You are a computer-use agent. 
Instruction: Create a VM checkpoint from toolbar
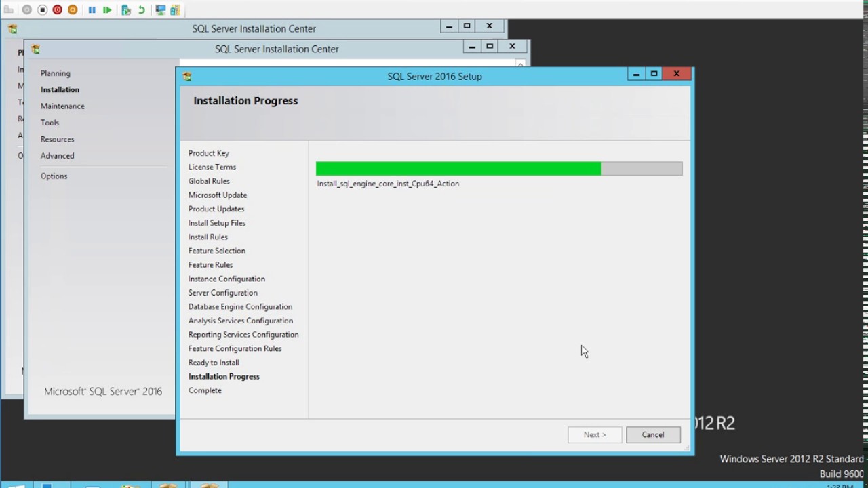(x=126, y=10)
